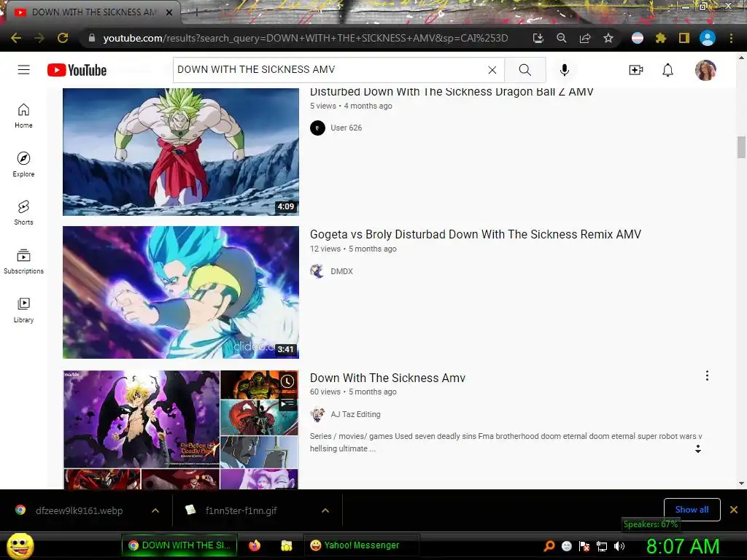Open Explore in sidebar
Image resolution: width=747 pixels, height=560 pixels.
pyautogui.click(x=23, y=164)
